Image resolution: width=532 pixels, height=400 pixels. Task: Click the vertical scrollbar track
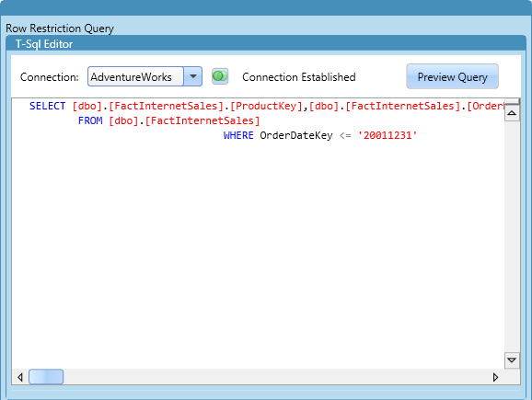pyautogui.click(x=512, y=237)
